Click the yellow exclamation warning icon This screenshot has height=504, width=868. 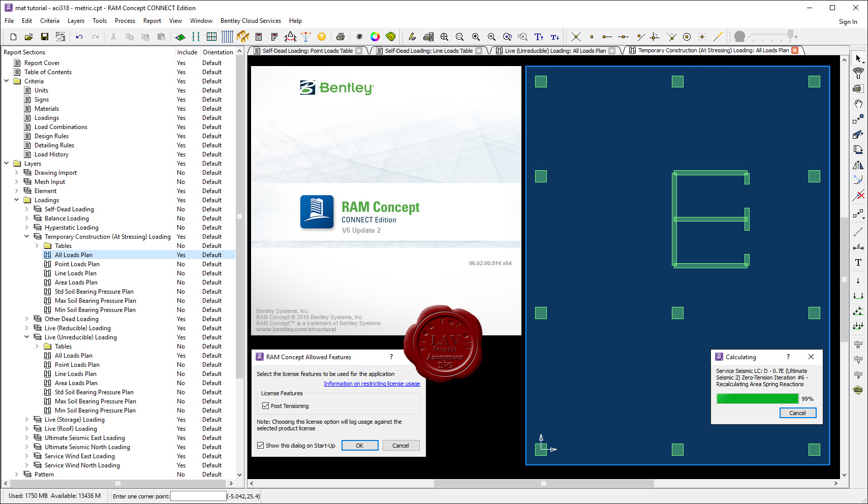[x=322, y=37]
